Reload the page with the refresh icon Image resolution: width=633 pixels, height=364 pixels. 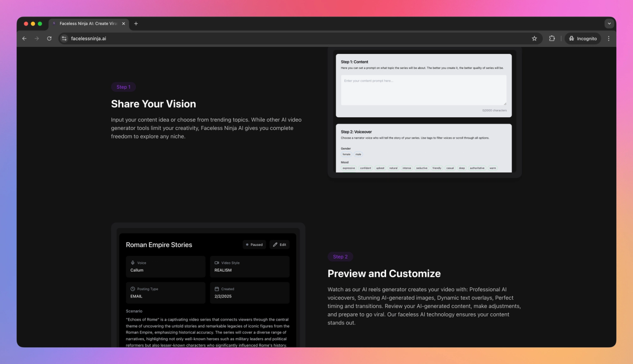[x=49, y=39]
